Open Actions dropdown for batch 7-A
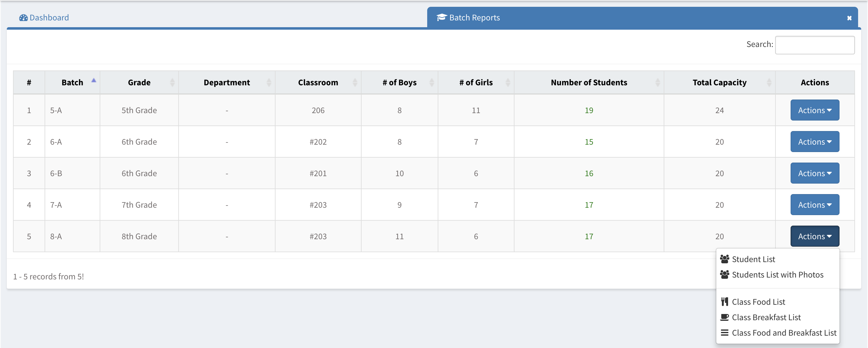This screenshot has height=348, width=868. click(x=814, y=205)
